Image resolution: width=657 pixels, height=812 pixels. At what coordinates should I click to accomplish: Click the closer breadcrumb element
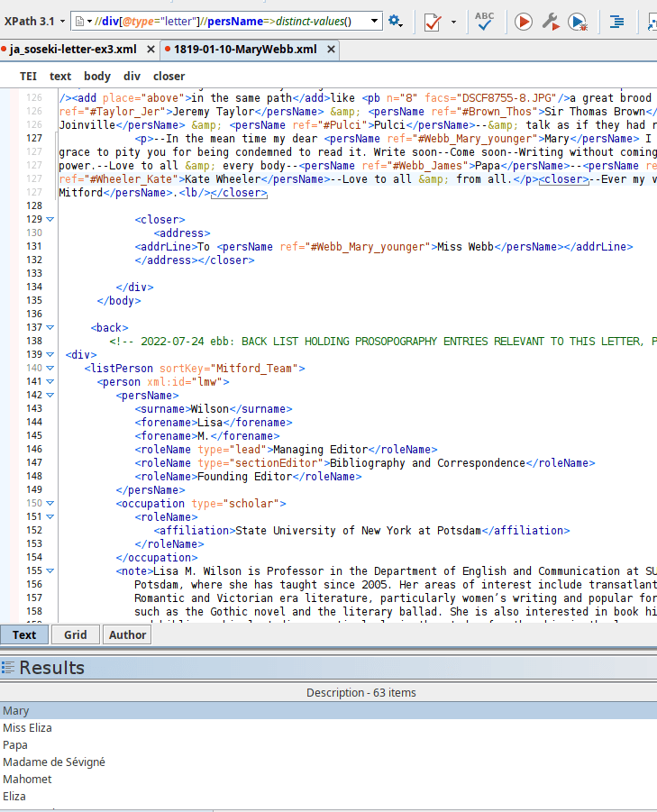coord(169,76)
